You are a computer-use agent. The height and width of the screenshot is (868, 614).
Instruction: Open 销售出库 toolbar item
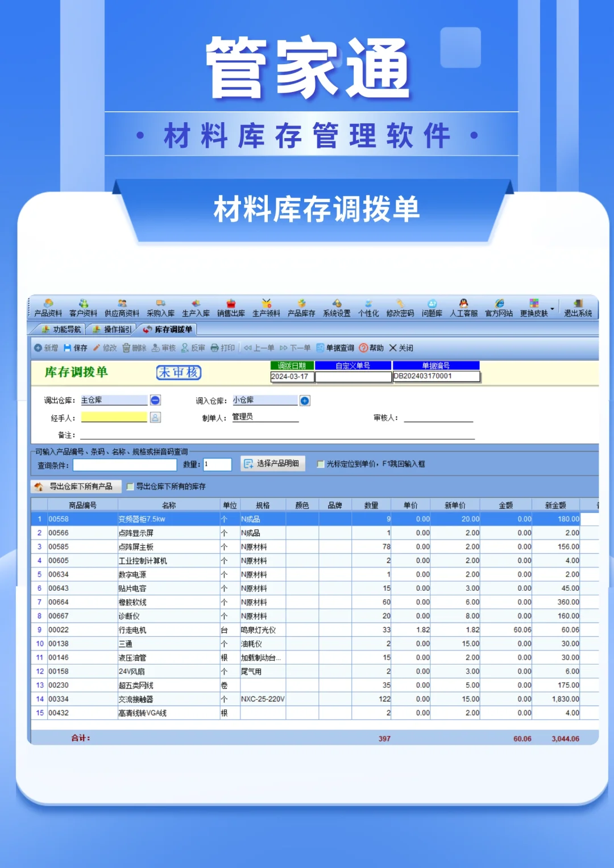point(231,308)
